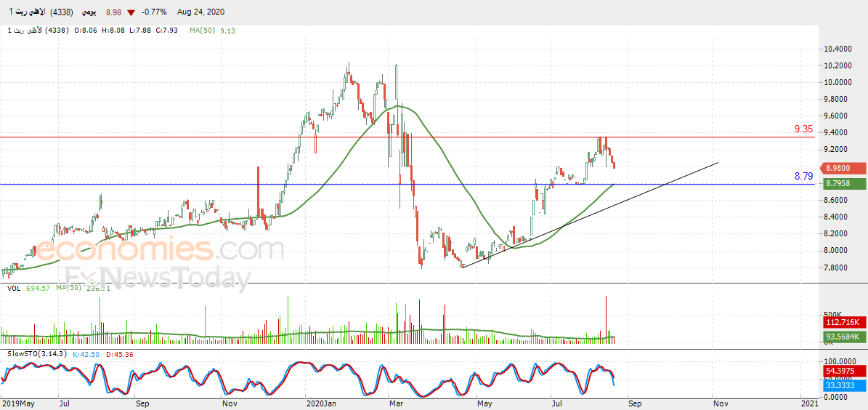Image resolution: width=868 pixels, height=410 pixels.
Task: Click the VOL 694.57 volume label
Action: [x=28, y=288]
